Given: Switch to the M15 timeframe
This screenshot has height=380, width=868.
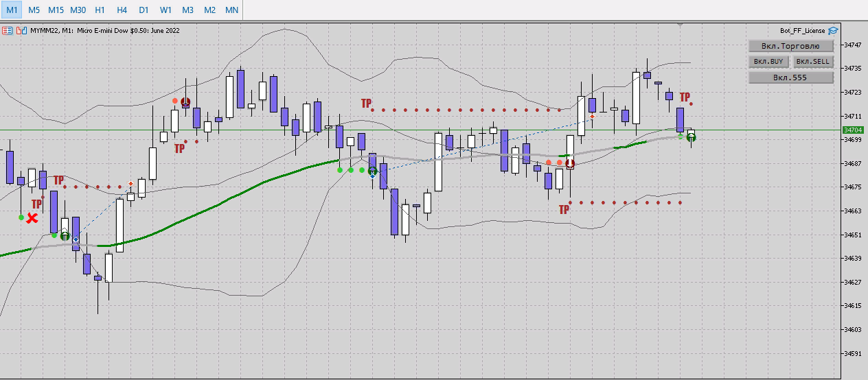Looking at the screenshot, I should (56, 10).
